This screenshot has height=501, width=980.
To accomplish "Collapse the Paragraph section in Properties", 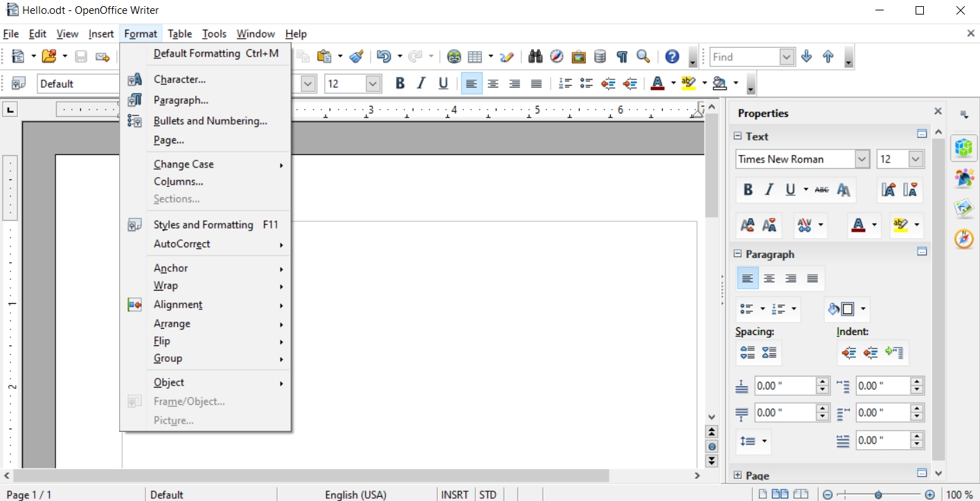I will 738,254.
